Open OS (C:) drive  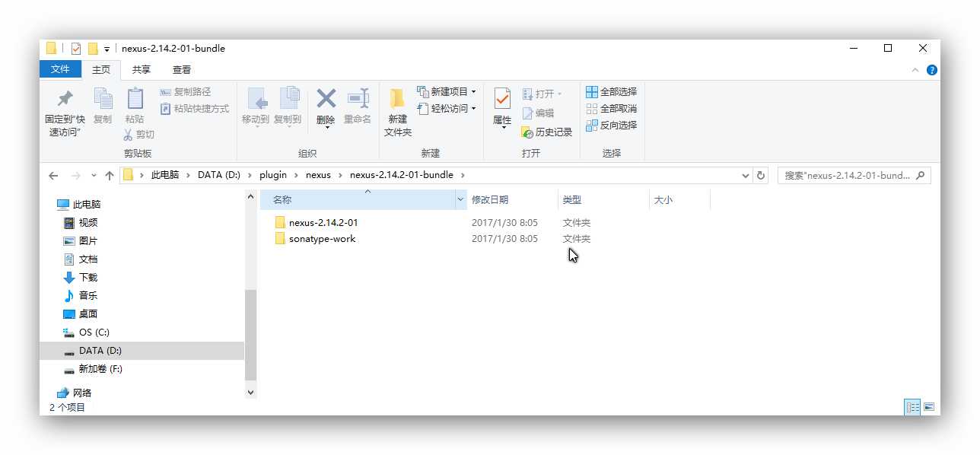pyautogui.click(x=86, y=332)
